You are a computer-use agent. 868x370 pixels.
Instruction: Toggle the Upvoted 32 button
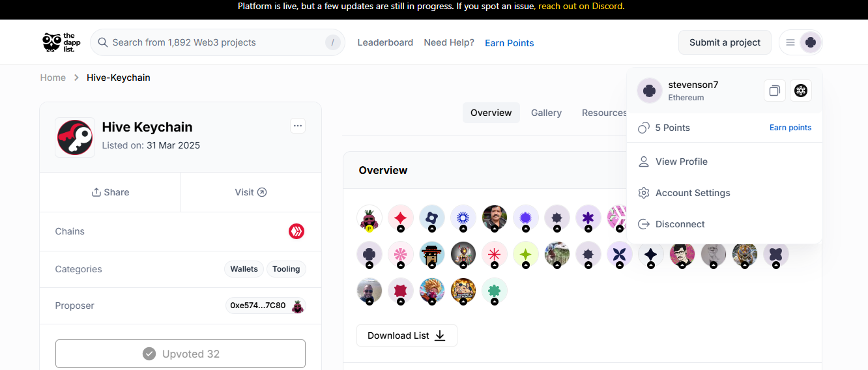(x=181, y=354)
